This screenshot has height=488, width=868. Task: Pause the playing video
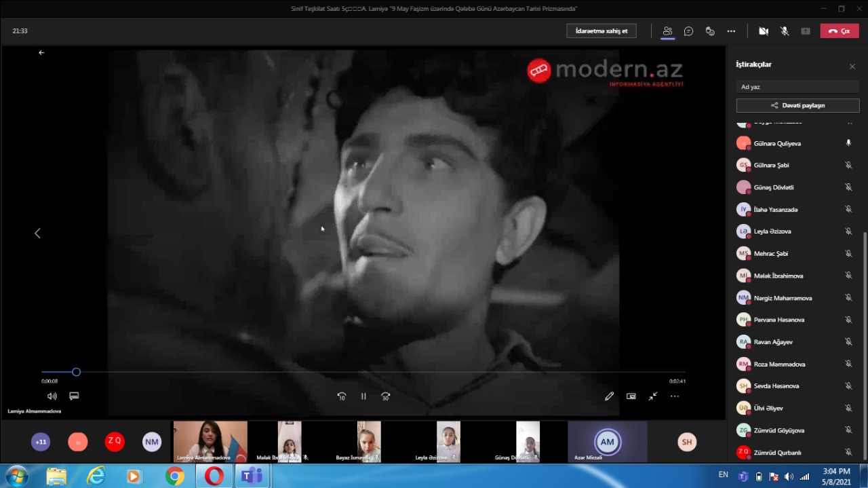pos(363,396)
